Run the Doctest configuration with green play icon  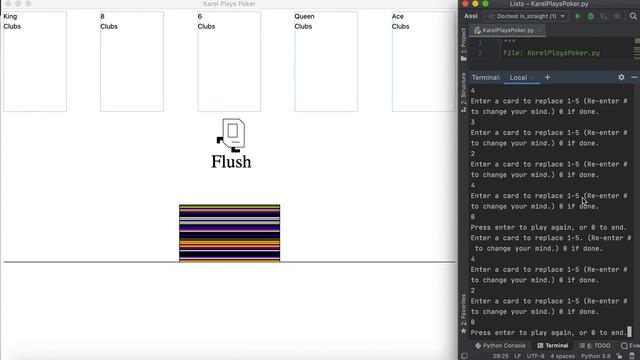(x=578, y=16)
